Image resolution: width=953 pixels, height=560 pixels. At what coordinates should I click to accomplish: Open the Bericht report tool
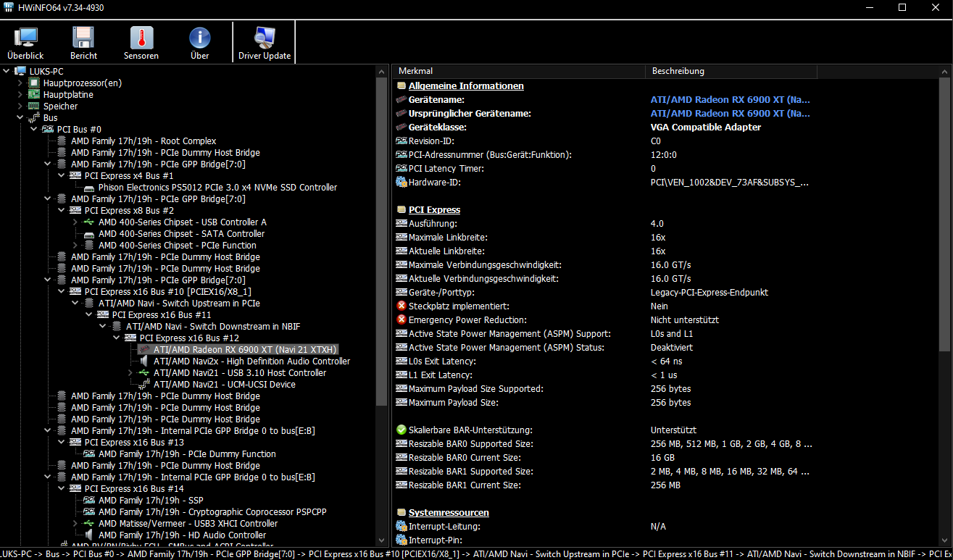point(83,43)
